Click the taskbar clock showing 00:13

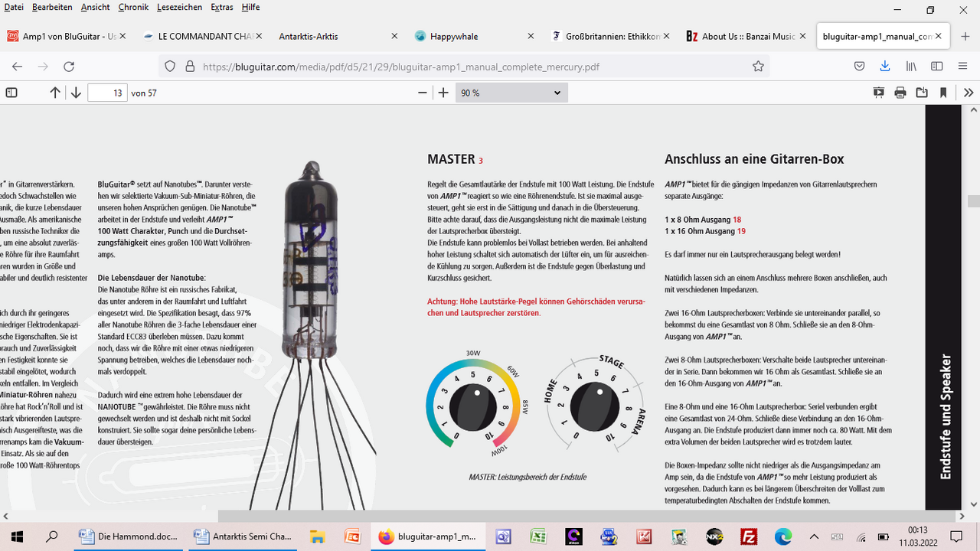tap(917, 536)
